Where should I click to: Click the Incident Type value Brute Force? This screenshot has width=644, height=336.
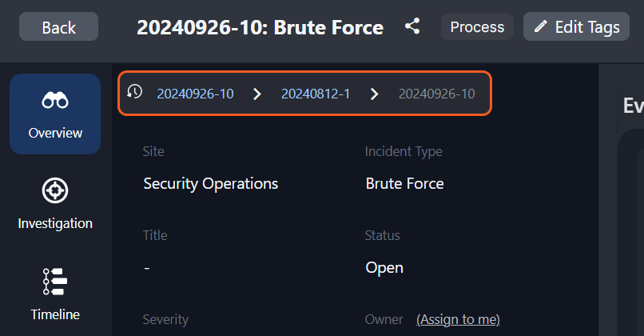click(404, 183)
